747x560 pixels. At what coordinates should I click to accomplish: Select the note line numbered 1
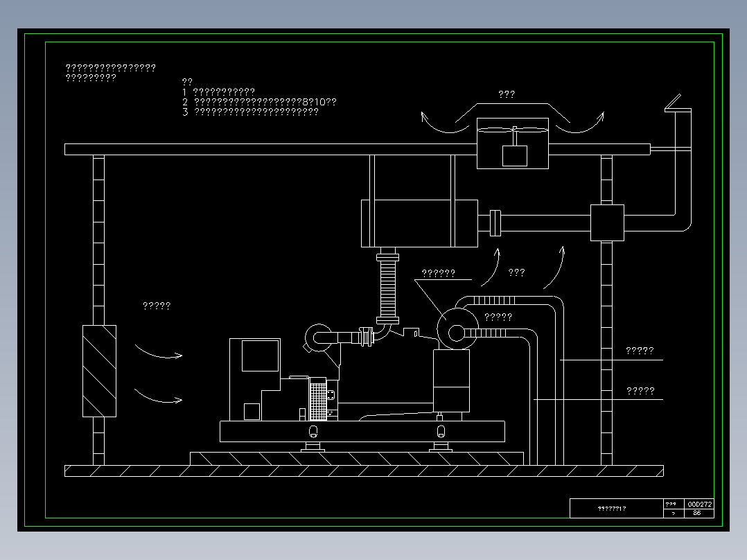(x=219, y=92)
